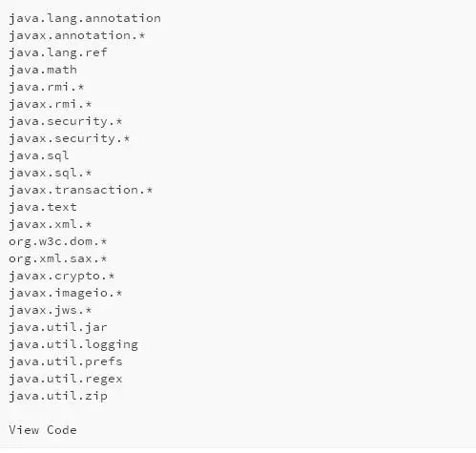Screen dimensions: 476x453
Task: Click the javax.security.* text
Action: click(70, 138)
